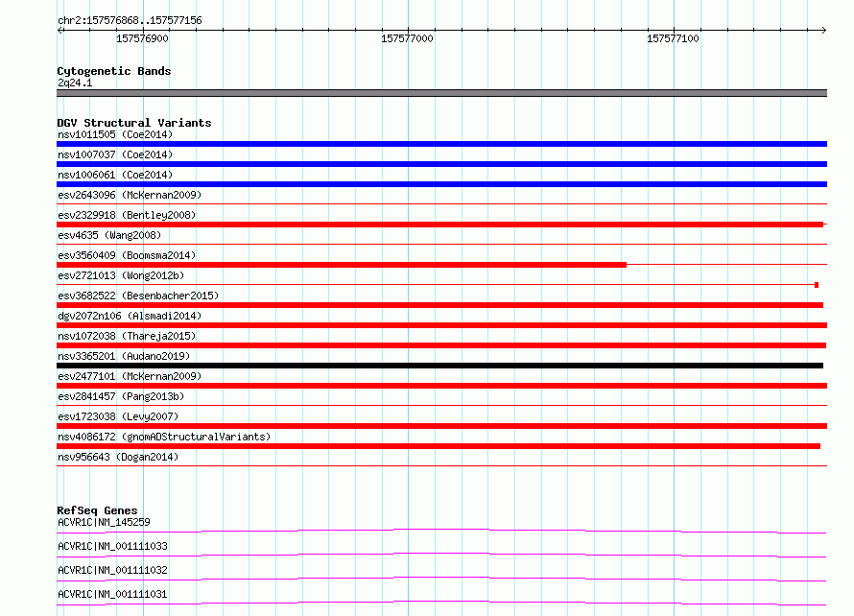The width and height of the screenshot is (854, 616).
Task: Open the nsv1006061 (Coe2014) variant label
Action: point(115,175)
